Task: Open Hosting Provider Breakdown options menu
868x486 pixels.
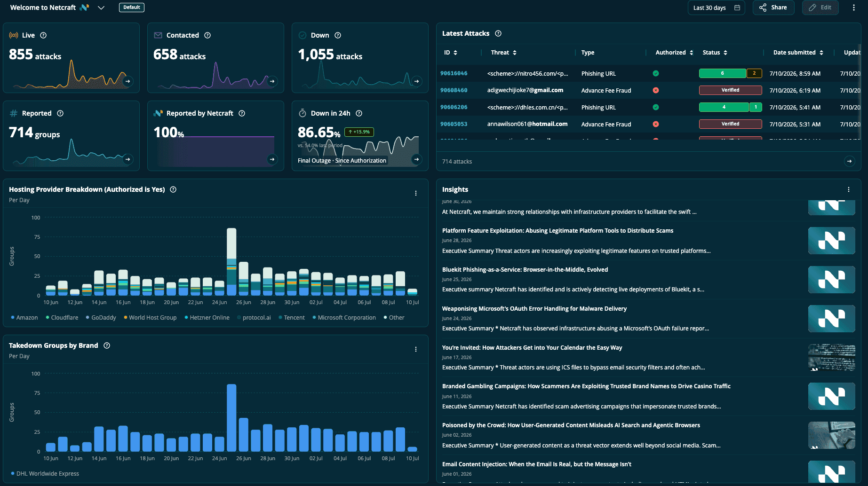Action: [416, 193]
